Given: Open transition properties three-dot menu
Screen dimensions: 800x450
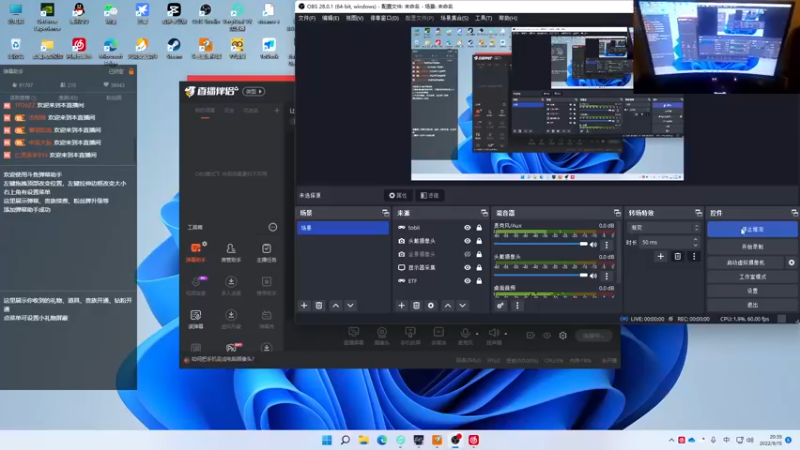Looking at the screenshot, I should pyautogui.click(x=694, y=257).
